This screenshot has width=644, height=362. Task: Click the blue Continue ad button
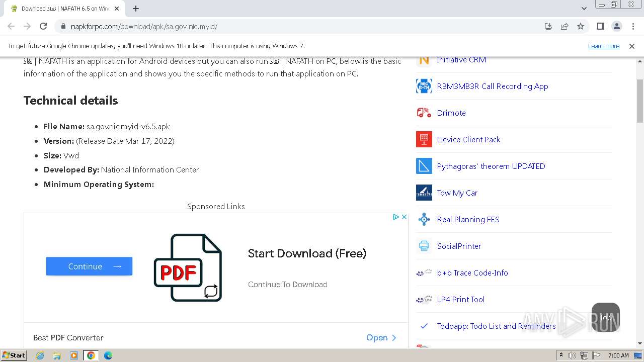(89, 266)
